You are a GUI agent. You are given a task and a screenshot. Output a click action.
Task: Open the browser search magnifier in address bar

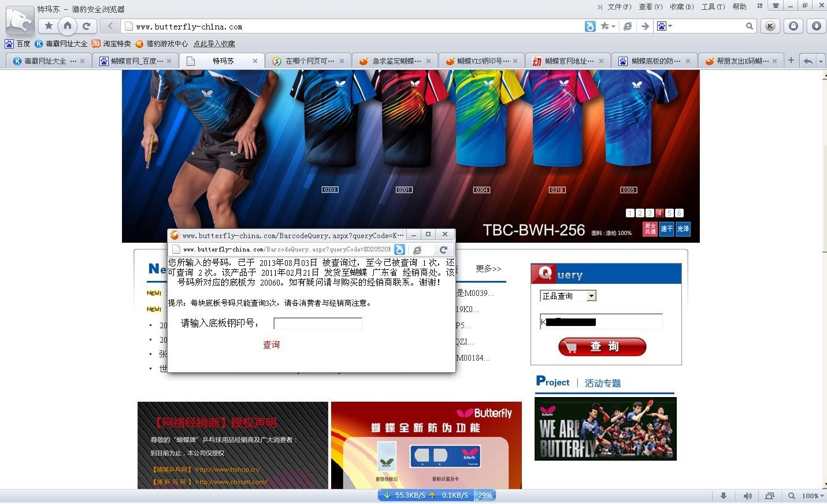pyautogui.click(x=750, y=26)
